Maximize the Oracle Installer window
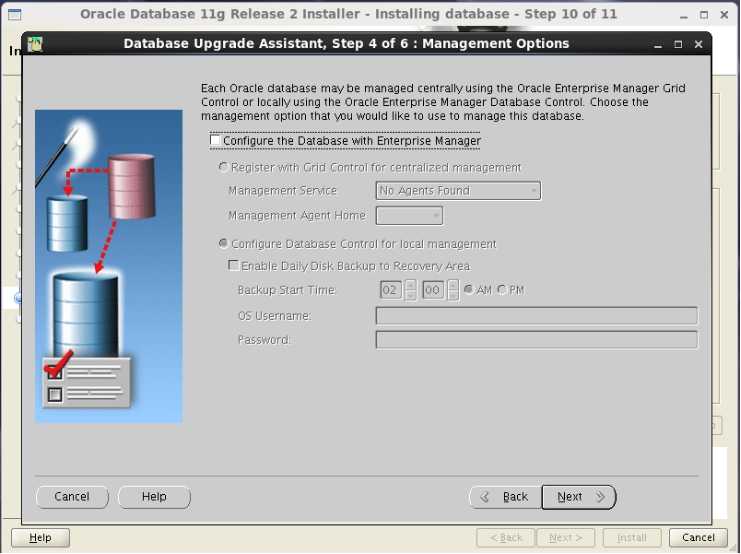Viewport: 741px width, 554px height. [x=704, y=15]
